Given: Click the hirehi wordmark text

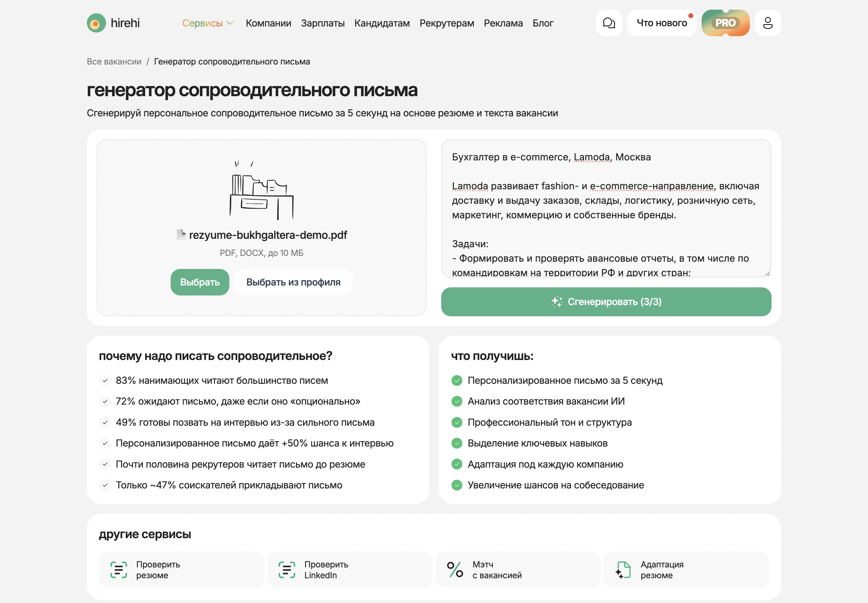Looking at the screenshot, I should (125, 23).
